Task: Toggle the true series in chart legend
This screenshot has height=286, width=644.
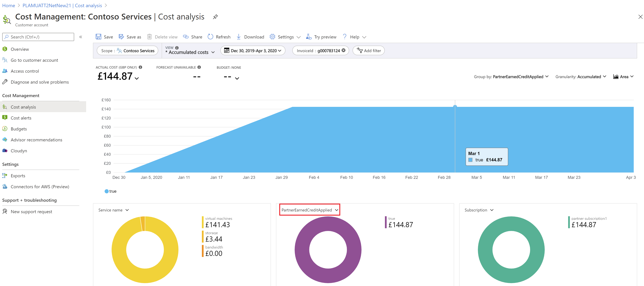Action: 110,191
